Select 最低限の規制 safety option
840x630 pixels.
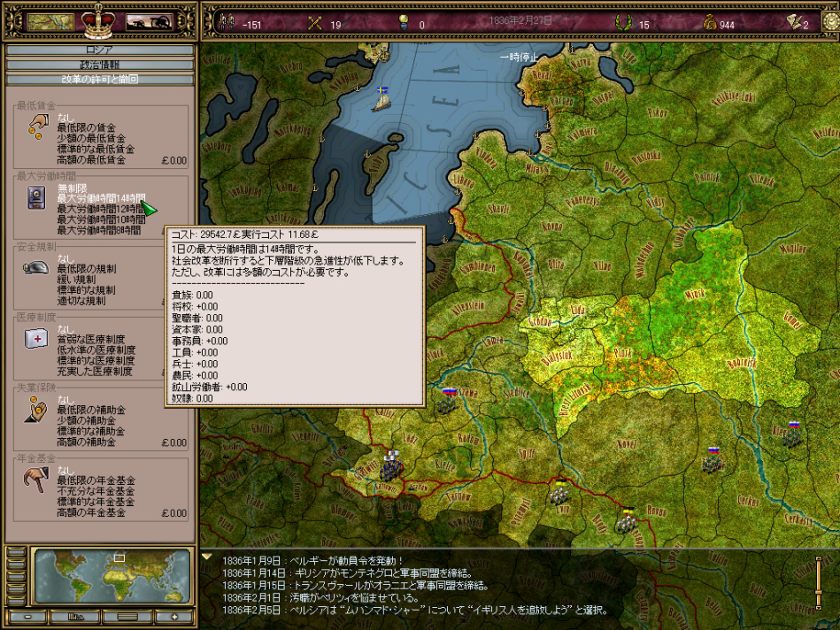[x=86, y=269]
